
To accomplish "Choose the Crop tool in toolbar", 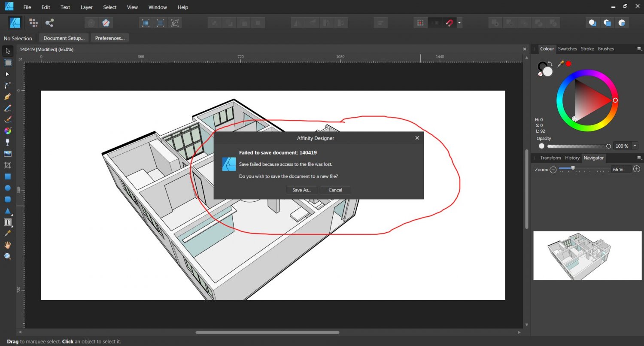I will (x=8, y=165).
